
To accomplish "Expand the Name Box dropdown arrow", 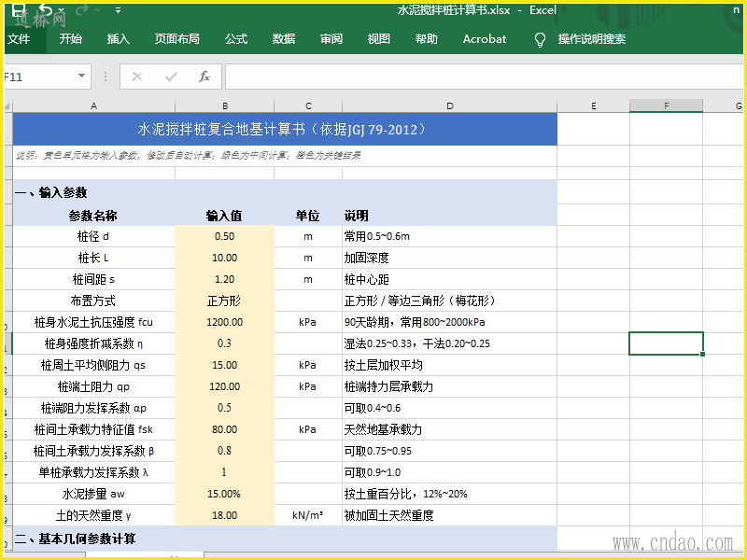I will (81, 77).
